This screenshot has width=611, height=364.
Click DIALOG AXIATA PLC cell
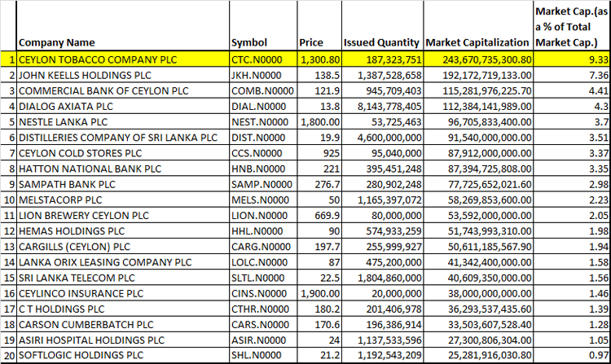[123, 107]
